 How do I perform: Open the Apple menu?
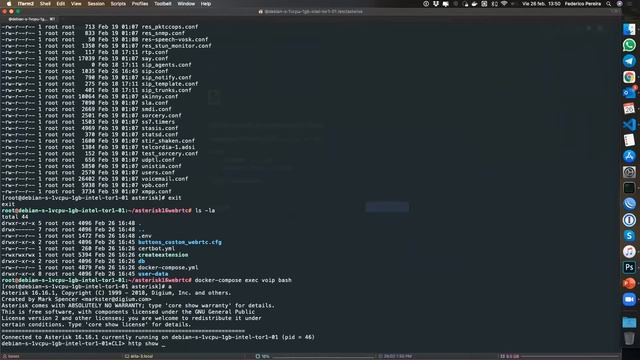9,4
